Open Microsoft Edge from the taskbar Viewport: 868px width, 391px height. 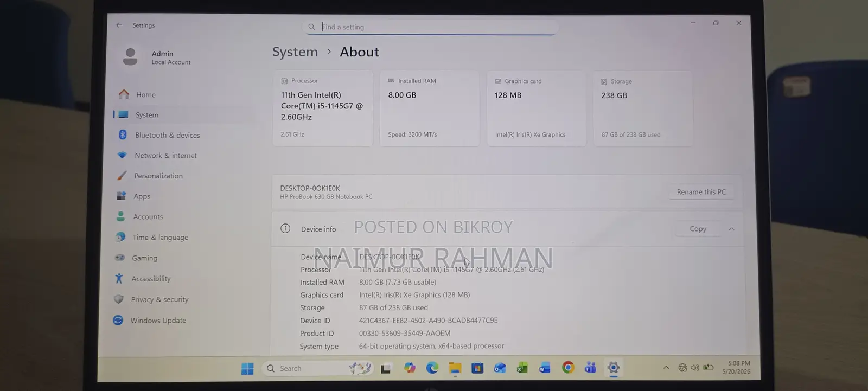432,368
